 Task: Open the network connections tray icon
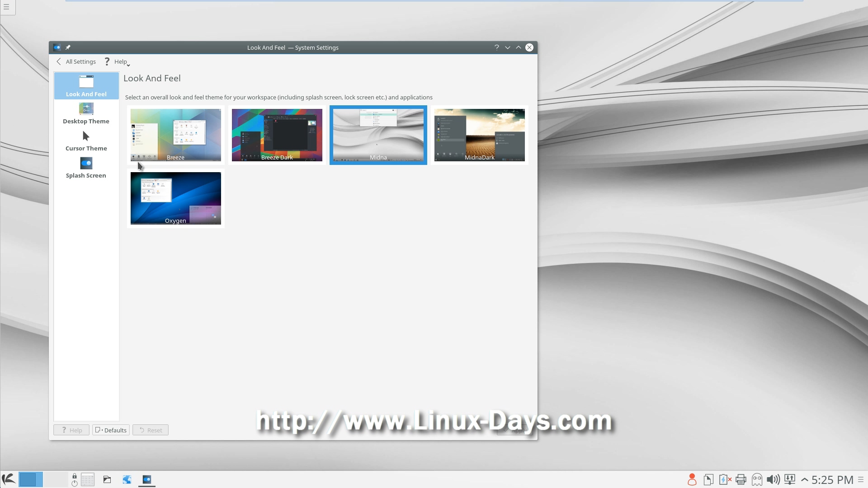point(789,479)
